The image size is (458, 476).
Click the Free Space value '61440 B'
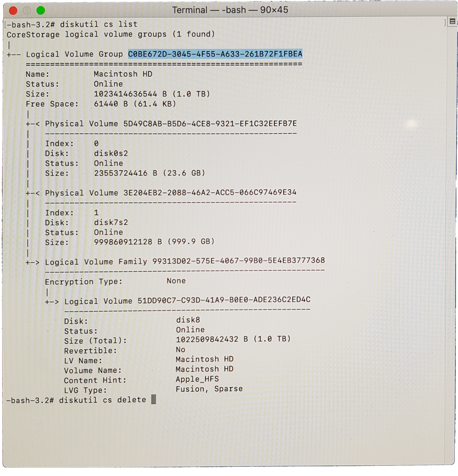[111, 104]
